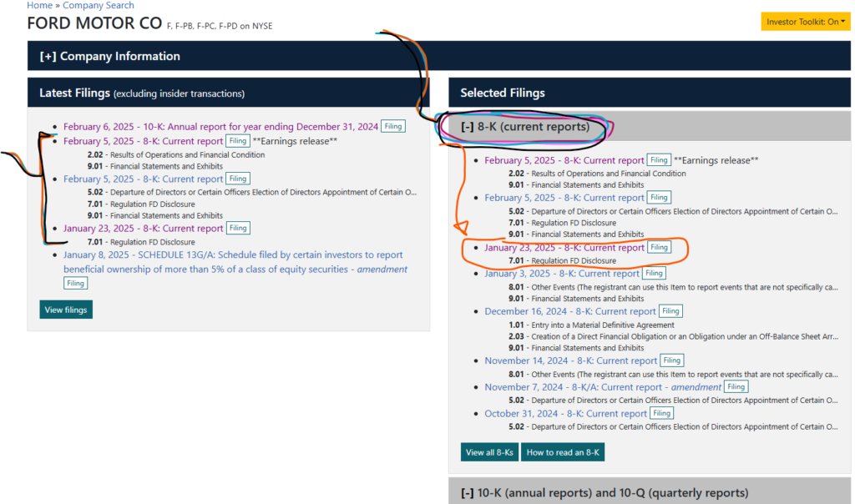Open the Company Search breadcrumb link
This screenshot has width=855, height=504.
[x=99, y=6]
